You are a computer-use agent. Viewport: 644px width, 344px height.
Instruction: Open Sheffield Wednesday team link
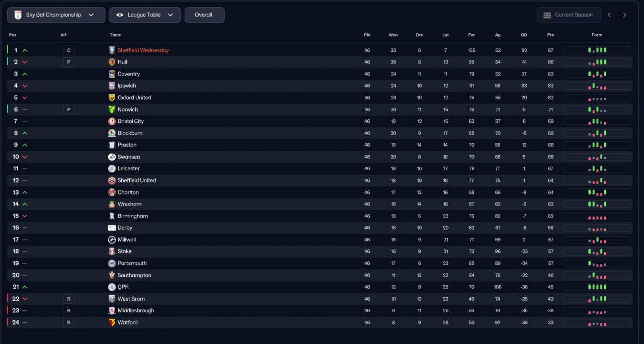(x=143, y=50)
